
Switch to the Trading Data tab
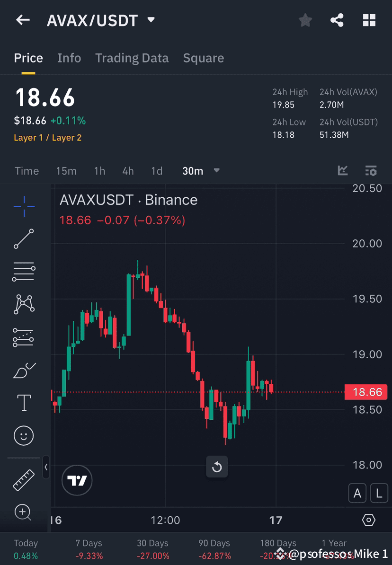(x=132, y=58)
